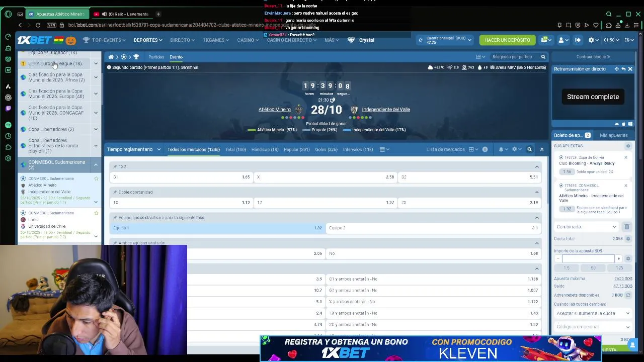Click the search magnifier in Búsqueda por partido
Image resolution: width=644 pixels, height=362 pixels.
pyautogui.click(x=543, y=57)
